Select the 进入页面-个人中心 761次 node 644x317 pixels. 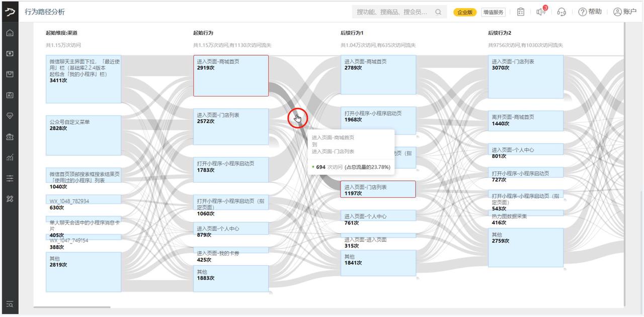click(378, 216)
